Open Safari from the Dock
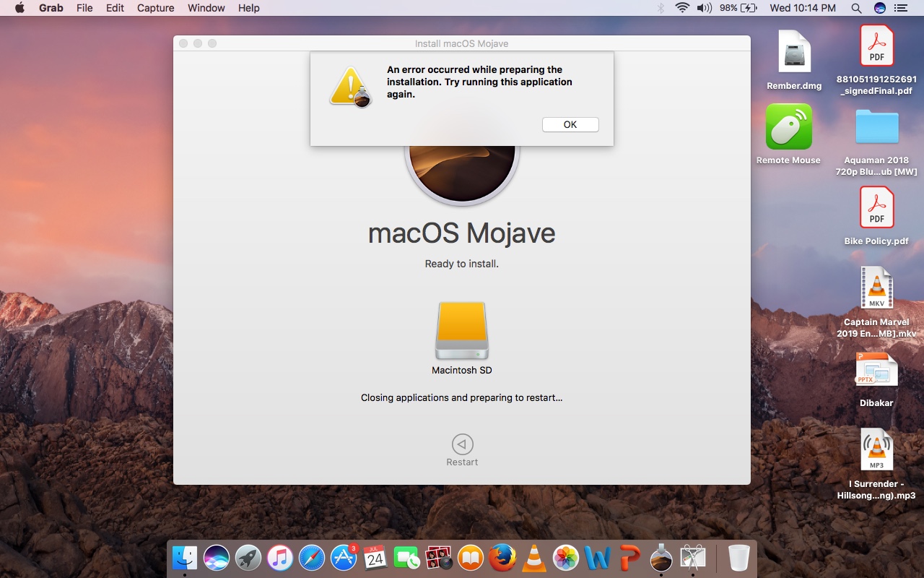 (312, 558)
